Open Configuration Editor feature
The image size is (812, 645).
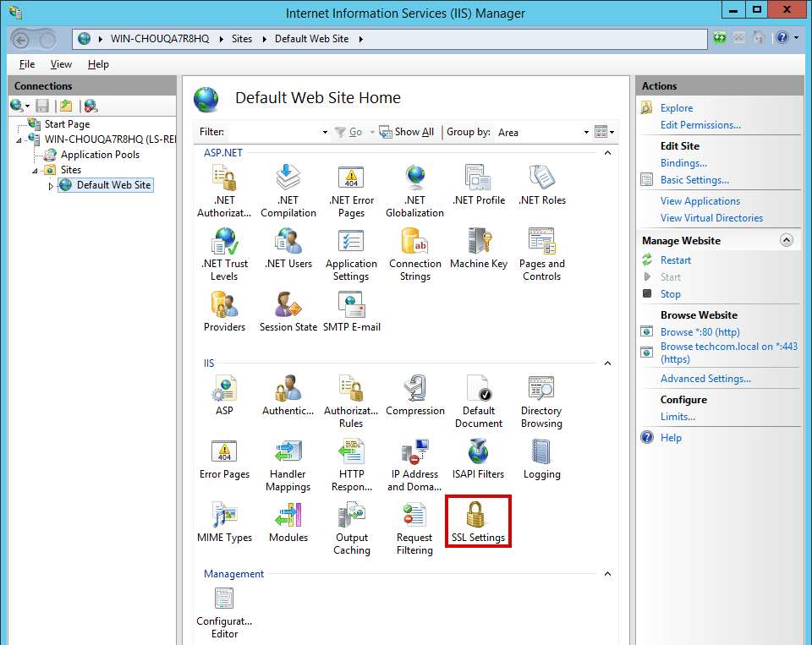(x=224, y=613)
